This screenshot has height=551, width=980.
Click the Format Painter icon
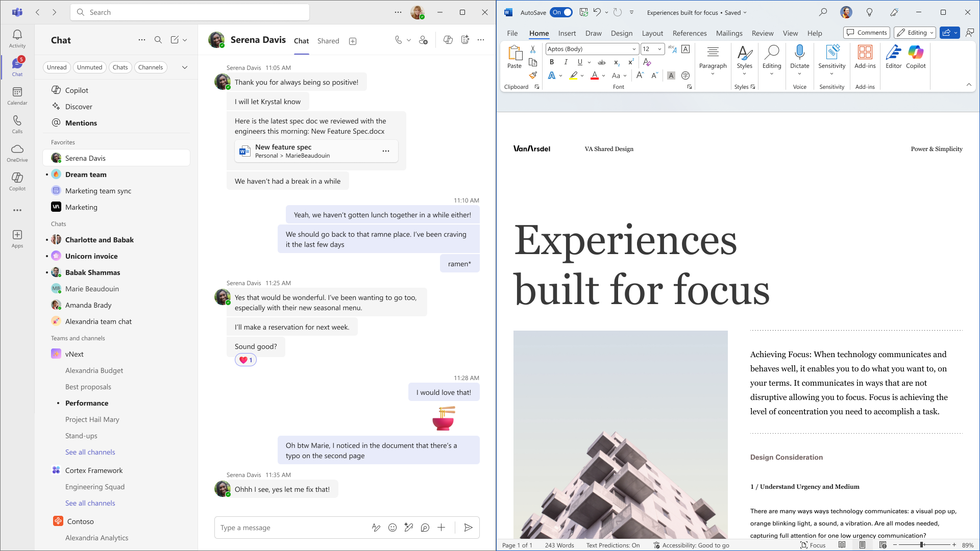click(533, 75)
